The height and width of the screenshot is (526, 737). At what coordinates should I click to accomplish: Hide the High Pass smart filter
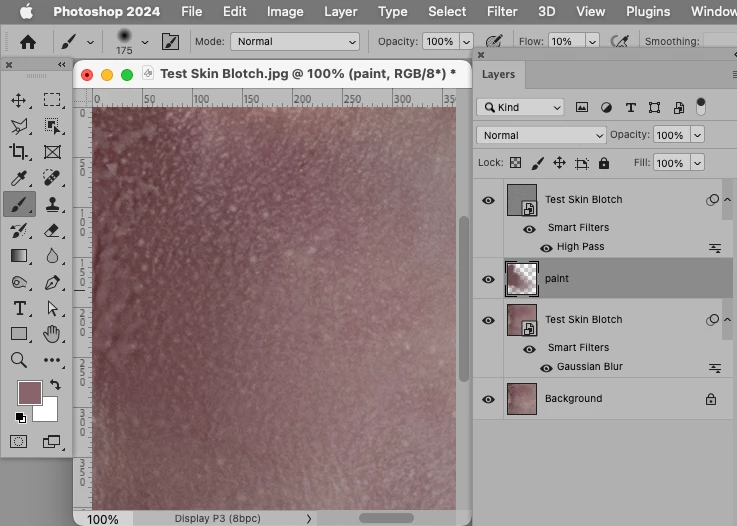pyautogui.click(x=546, y=248)
